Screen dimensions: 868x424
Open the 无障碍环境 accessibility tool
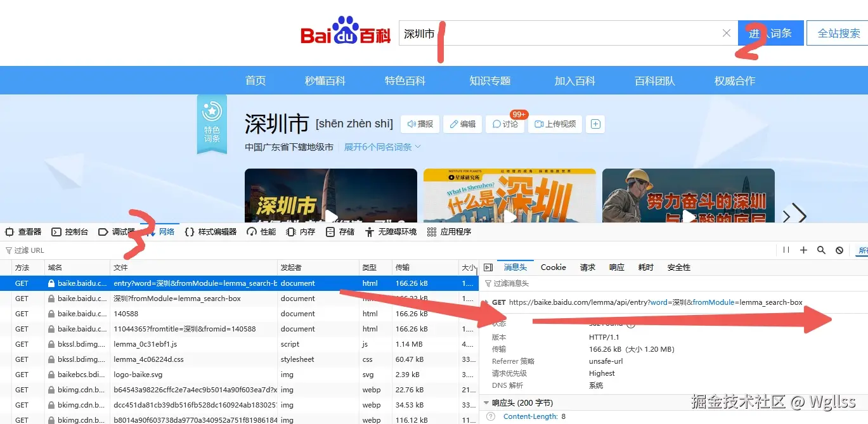coord(391,232)
